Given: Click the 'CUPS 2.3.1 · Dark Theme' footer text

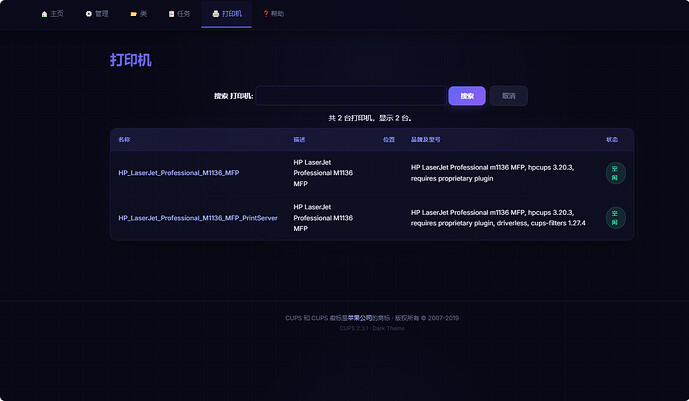Looking at the screenshot, I should coord(372,329).
